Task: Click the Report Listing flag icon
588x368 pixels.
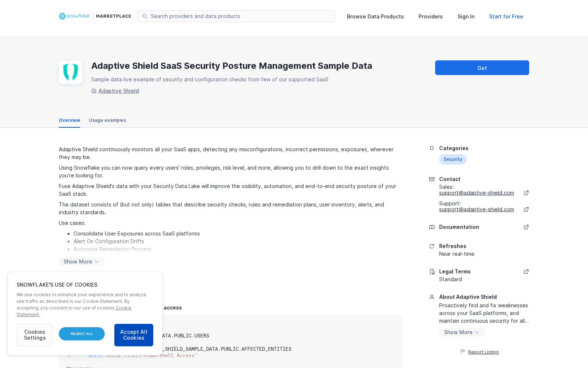Action: tap(463, 352)
